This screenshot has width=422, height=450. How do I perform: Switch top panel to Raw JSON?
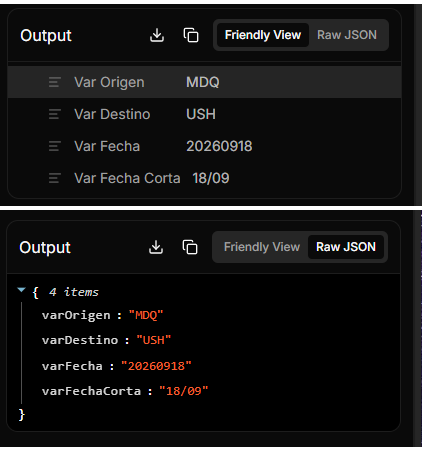(347, 35)
